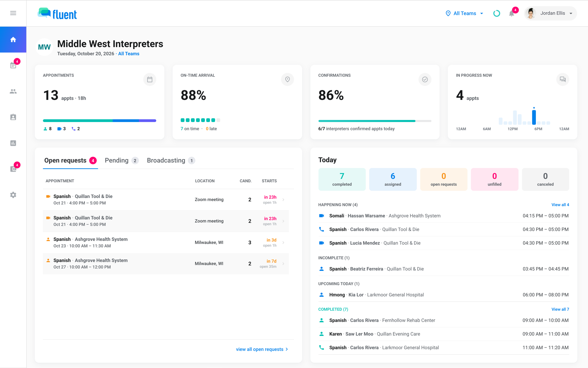
Task: Click the 6 assigned tile
Action: (393, 179)
